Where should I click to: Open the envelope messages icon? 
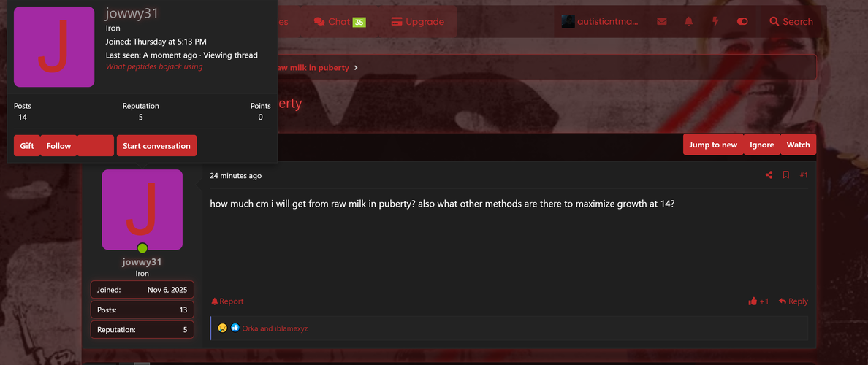coord(661,22)
